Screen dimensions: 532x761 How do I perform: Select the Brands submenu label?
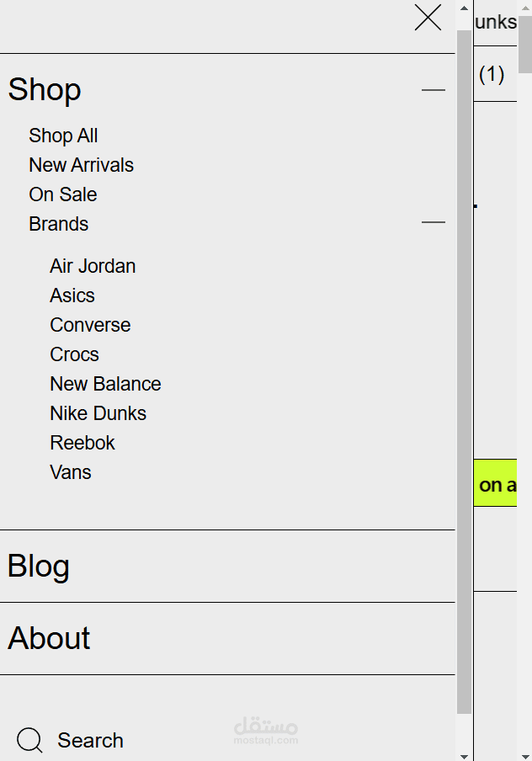[58, 224]
